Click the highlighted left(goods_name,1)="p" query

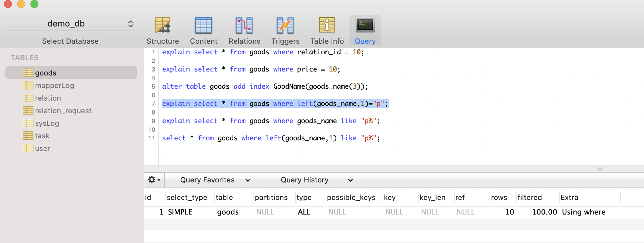(x=275, y=104)
